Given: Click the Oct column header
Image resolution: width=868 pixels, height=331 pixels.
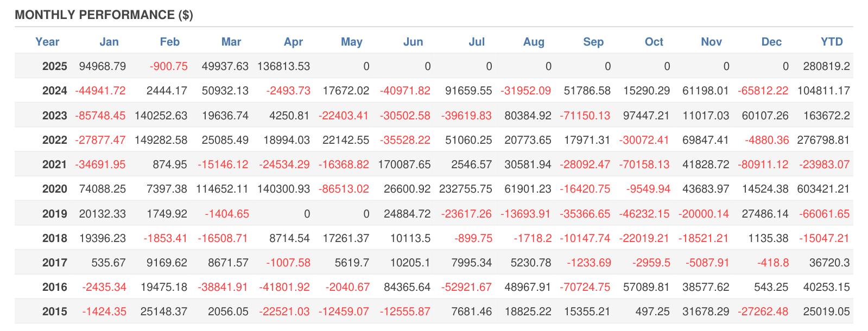Looking at the screenshot, I should pyautogui.click(x=654, y=42).
